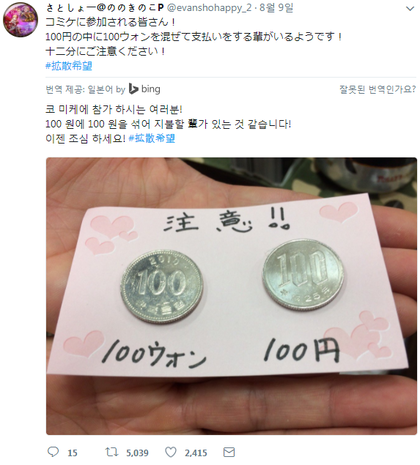Click the @evanshohappy_2 username handle
Screen dimensions: 420x465
[209, 8]
